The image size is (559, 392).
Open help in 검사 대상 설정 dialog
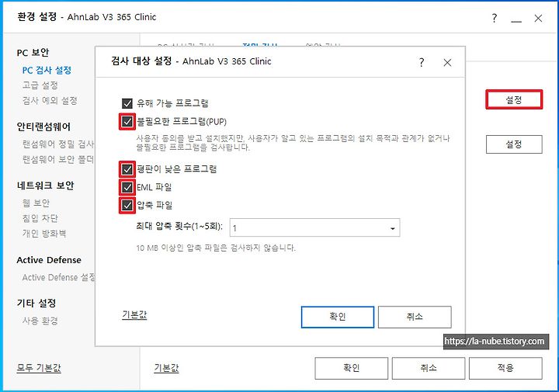tap(422, 63)
